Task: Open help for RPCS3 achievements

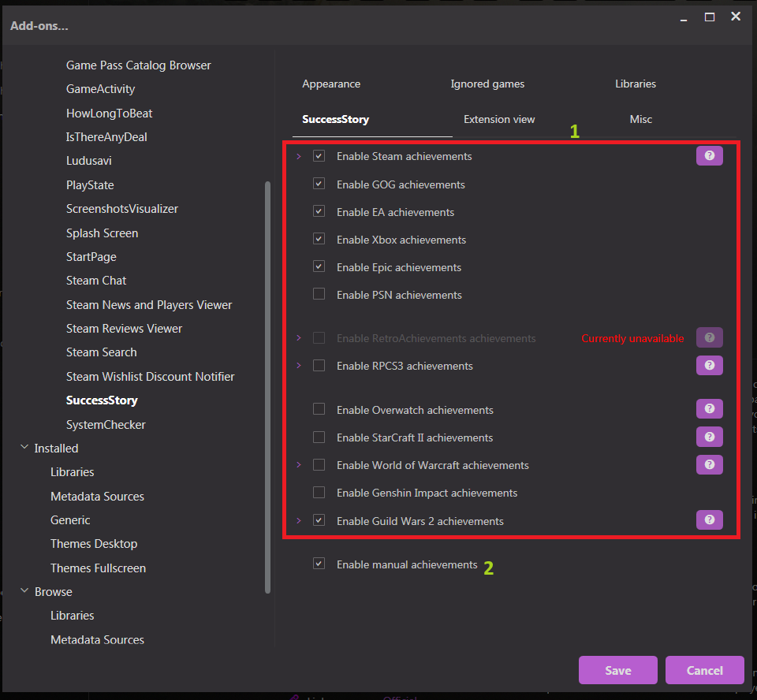Action: [709, 366]
